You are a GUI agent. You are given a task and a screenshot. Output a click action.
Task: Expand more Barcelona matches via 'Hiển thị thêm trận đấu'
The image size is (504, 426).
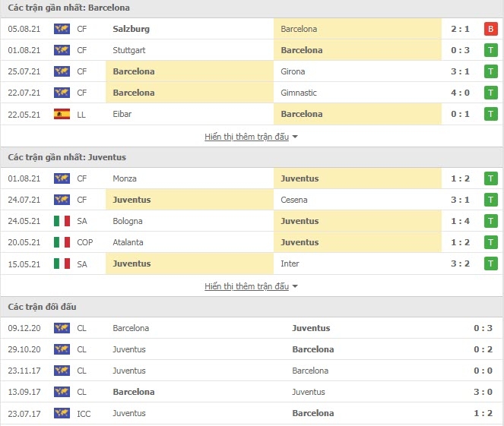pos(246,137)
